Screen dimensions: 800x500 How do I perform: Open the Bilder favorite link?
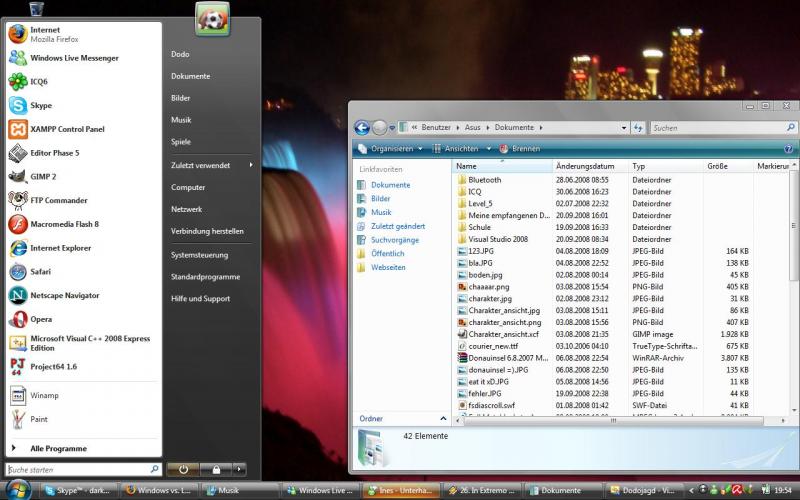(380, 199)
